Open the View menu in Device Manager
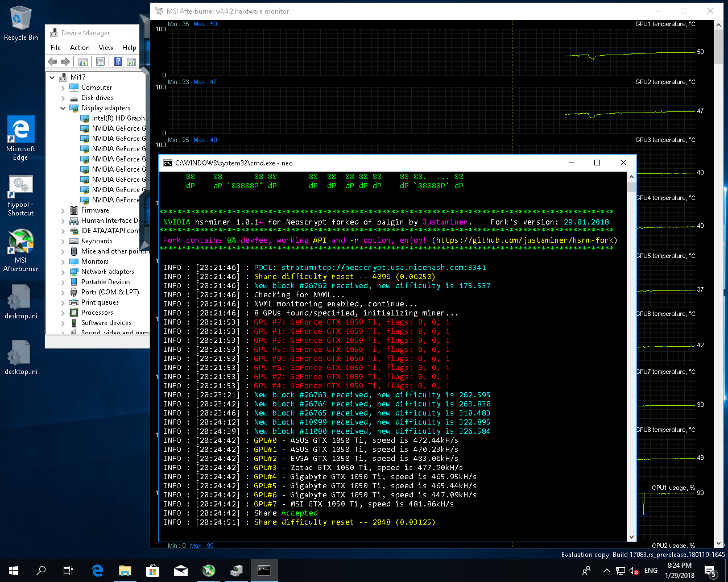Image resolution: width=728 pixels, height=582 pixels. [106, 48]
